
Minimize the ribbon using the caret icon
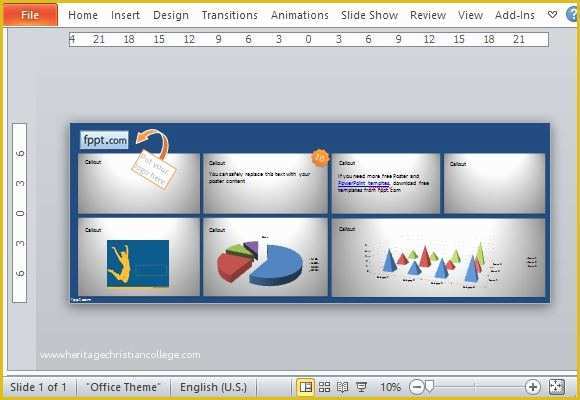(x=552, y=15)
